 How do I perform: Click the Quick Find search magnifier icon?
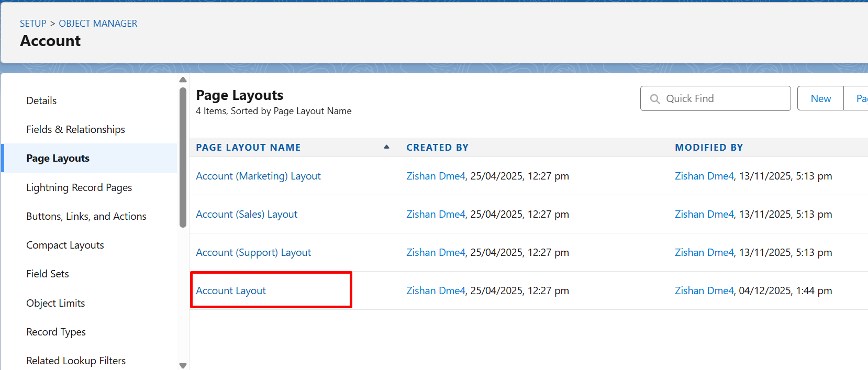pos(654,99)
